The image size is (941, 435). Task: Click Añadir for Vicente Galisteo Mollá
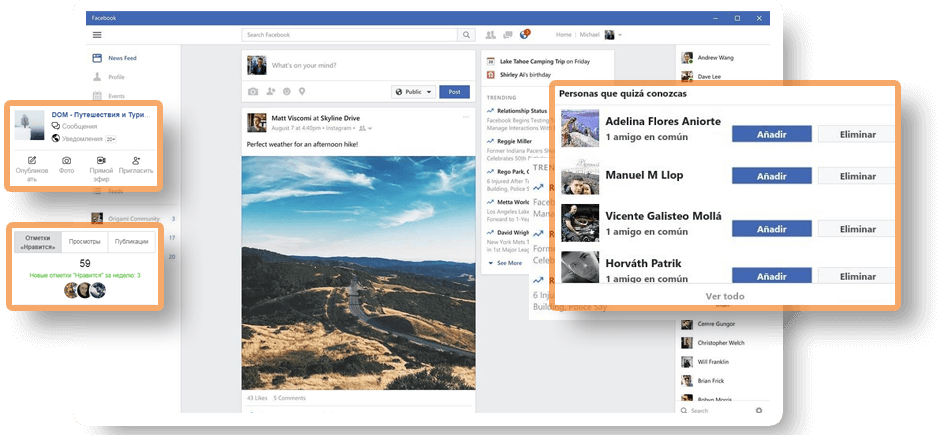pyautogui.click(x=772, y=229)
